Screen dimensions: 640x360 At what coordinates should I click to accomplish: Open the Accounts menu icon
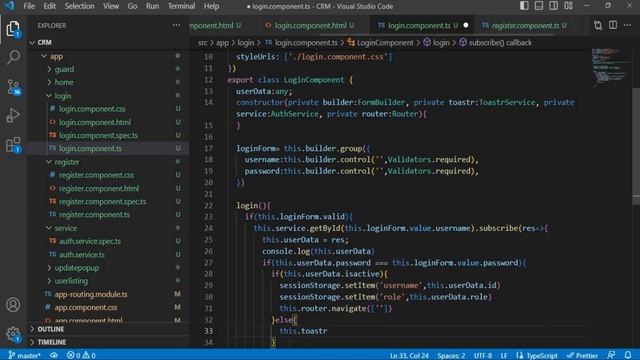(13, 304)
